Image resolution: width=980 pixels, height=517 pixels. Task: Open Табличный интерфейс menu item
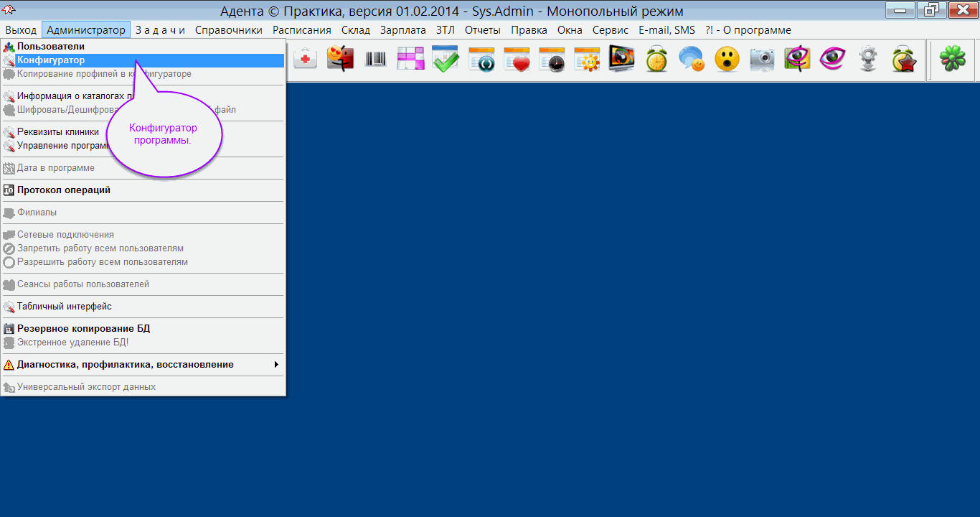[x=65, y=307]
